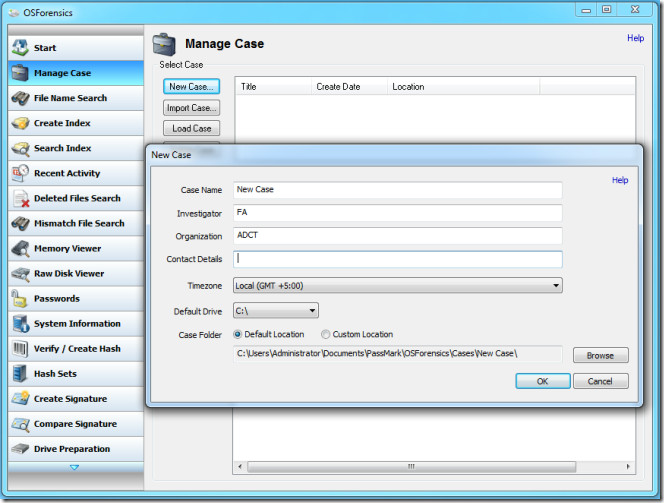Click the Browse button
This screenshot has height=503, width=664.
(x=600, y=355)
